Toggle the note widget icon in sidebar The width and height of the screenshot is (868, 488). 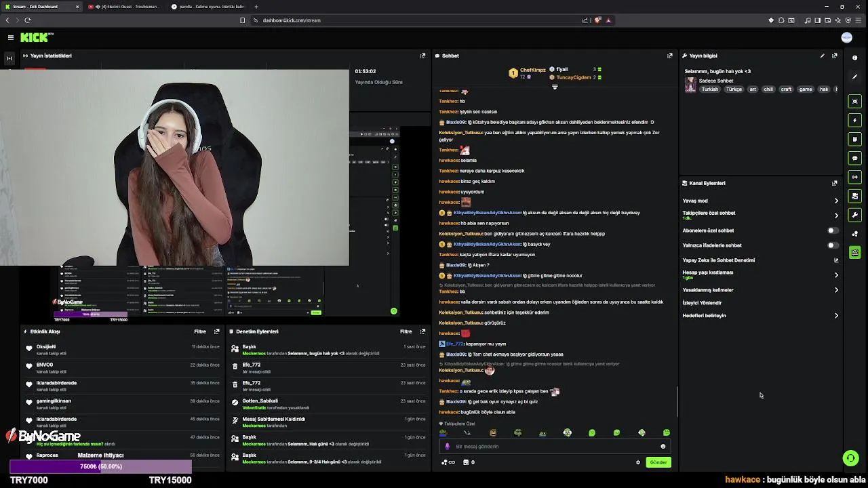coord(854,139)
